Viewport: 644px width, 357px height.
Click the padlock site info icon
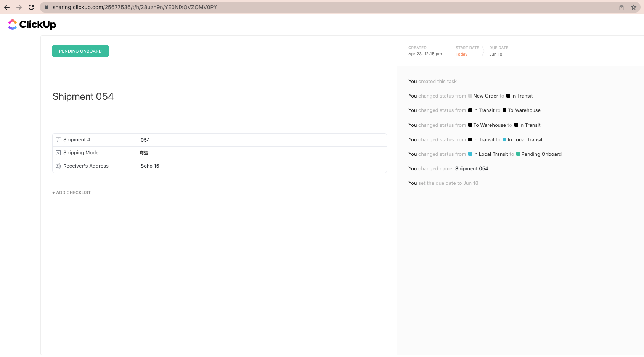point(47,7)
